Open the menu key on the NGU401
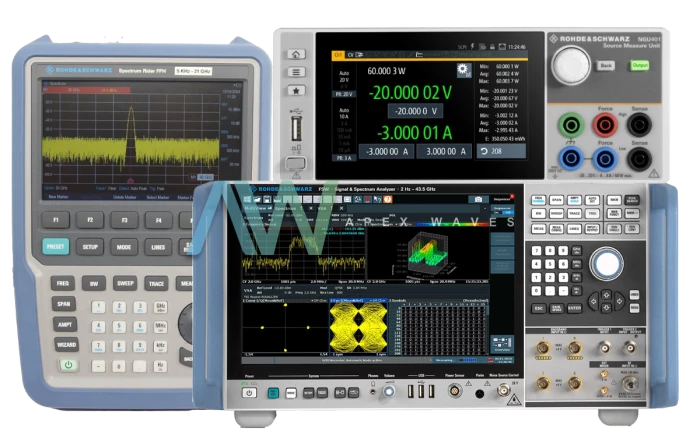 pos(296,72)
